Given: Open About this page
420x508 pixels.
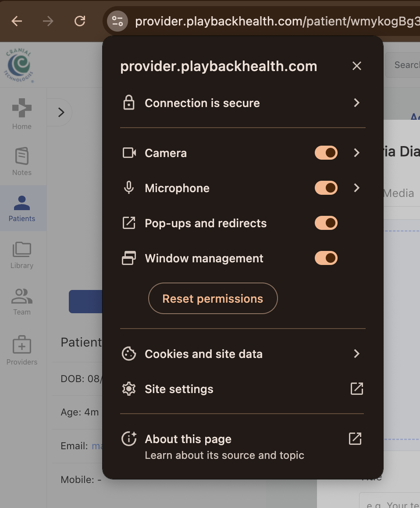Looking at the screenshot, I should coord(242,447).
